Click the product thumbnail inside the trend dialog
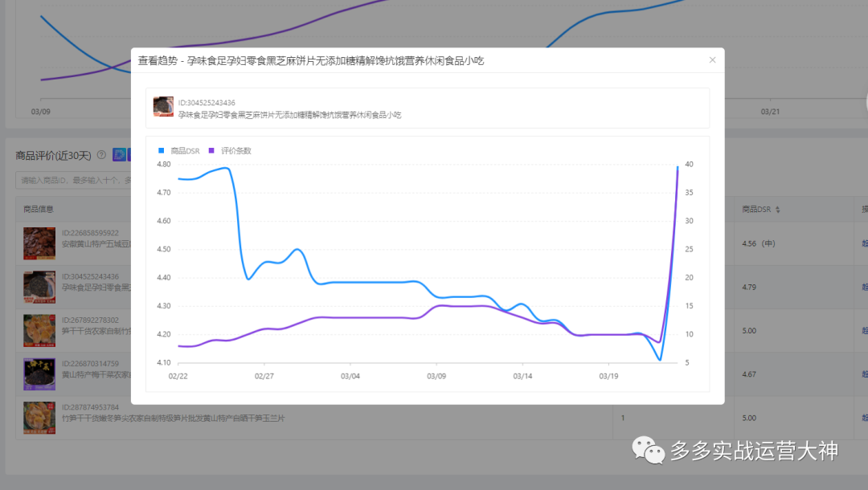868x490 pixels. coord(163,108)
